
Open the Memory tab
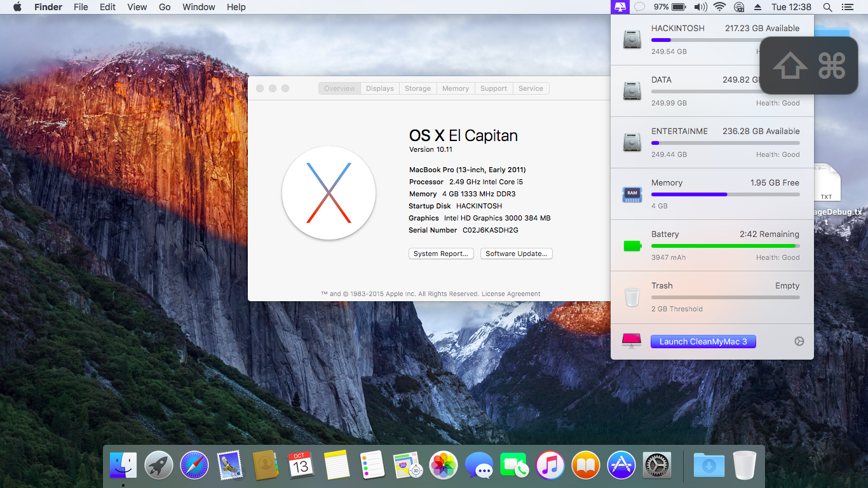tap(455, 88)
